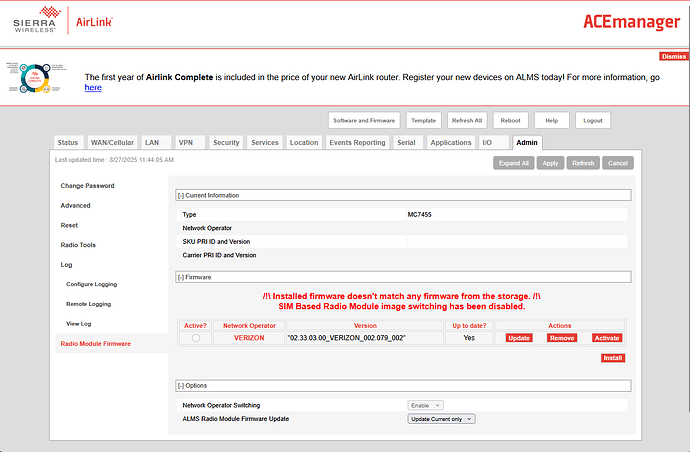
Task: Update the VERIZON firmware
Action: tap(519, 338)
